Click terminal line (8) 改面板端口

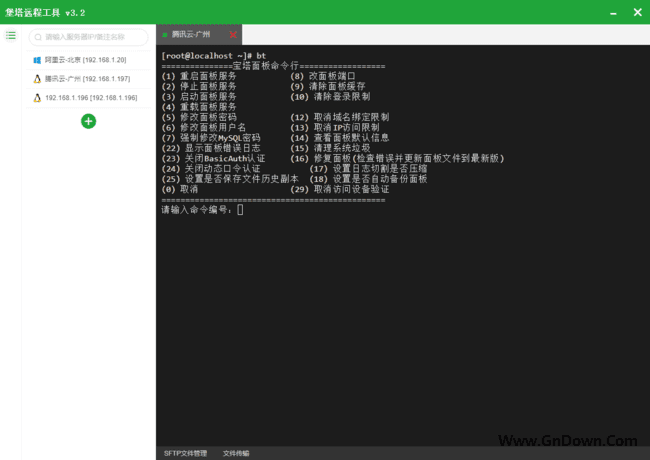[x=323, y=76]
